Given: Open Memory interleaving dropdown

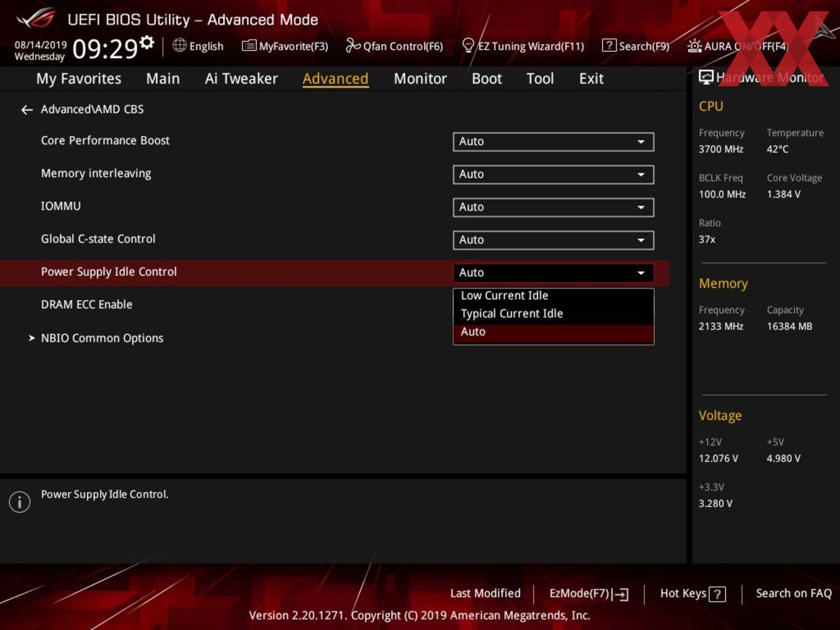Looking at the screenshot, I should [553, 174].
